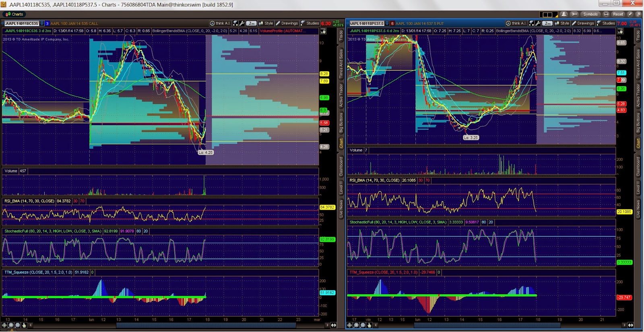The image size is (644, 332).
Task: Open Style menu on the right chart
Action: click(562, 23)
